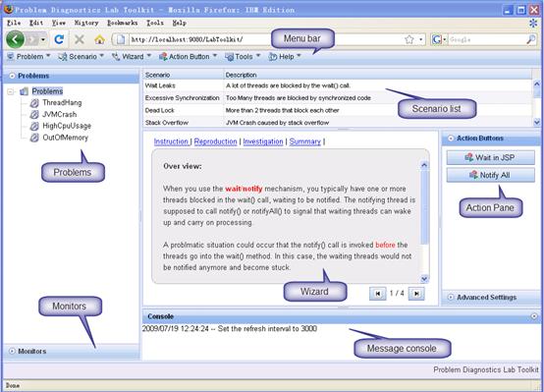The image size is (544, 392).
Task: Collapse the Console panel toggle
Action: pos(534,316)
